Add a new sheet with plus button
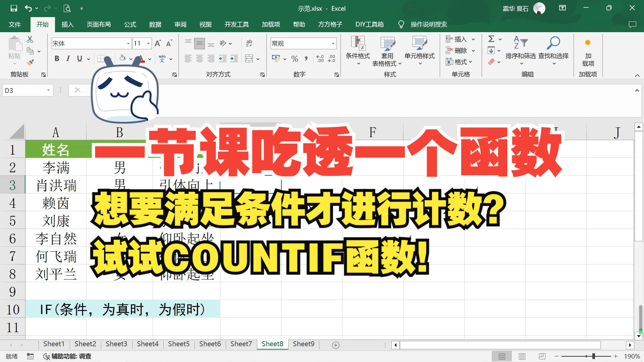Screen dimensions: 644x362 [335, 345]
